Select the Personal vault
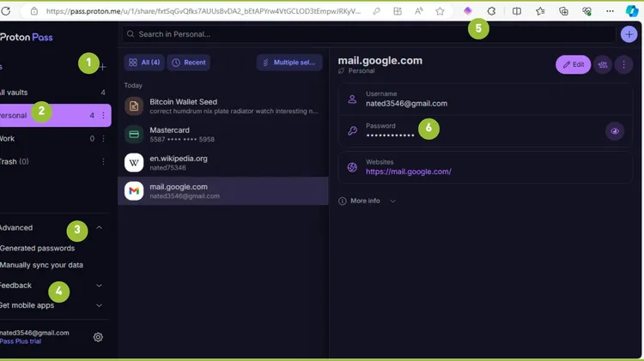Screen dimensions: 644x361 [x=55, y=115]
